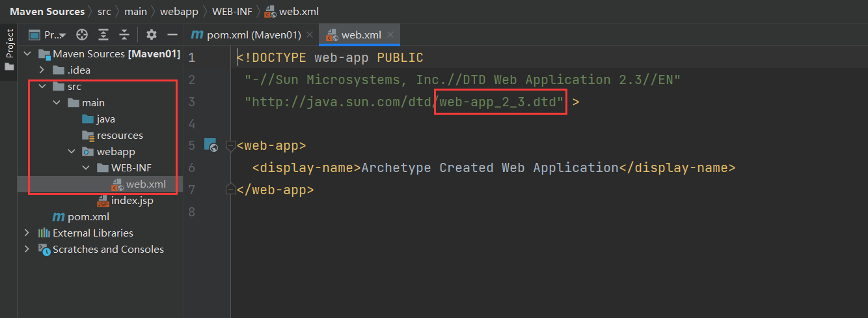The height and width of the screenshot is (318, 868).
Task: Toggle the fold marker at closing web-app tag
Action: point(230,190)
